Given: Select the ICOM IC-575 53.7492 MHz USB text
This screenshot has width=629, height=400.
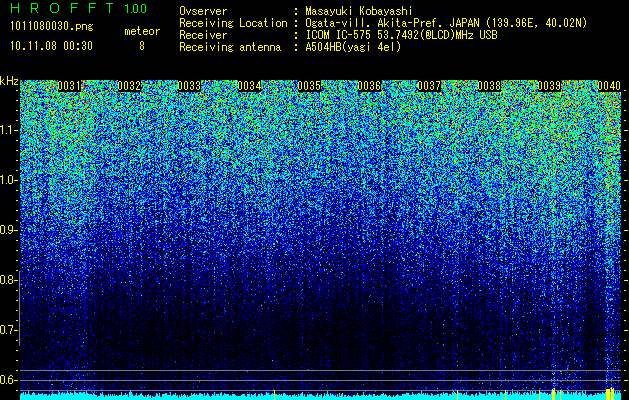Looking at the screenshot, I should 402,35.
